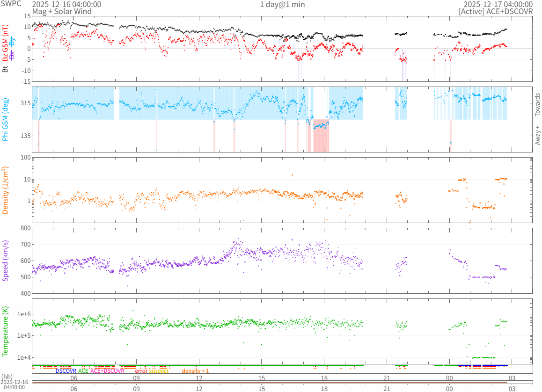Click the end time 2025-12-17 04:00:00 header
The width and height of the screenshot is (542, 392).
[498, 4]
